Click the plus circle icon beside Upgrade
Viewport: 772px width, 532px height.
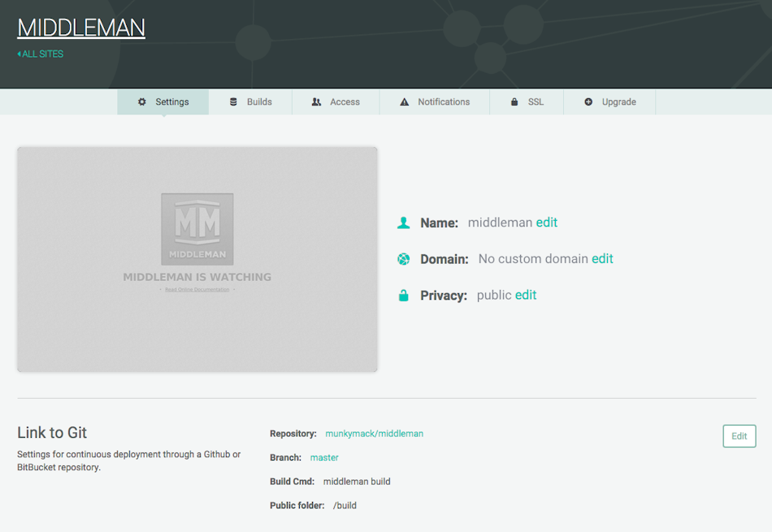(588, 102)
